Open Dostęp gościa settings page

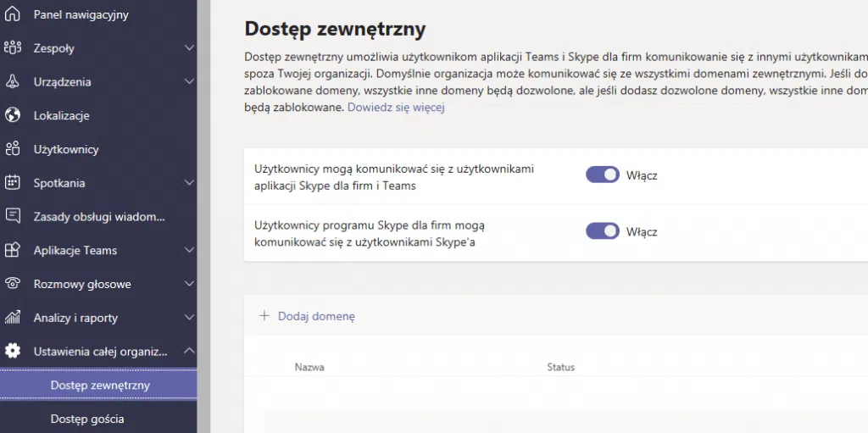pyautogui.click(x=87, y=419)
